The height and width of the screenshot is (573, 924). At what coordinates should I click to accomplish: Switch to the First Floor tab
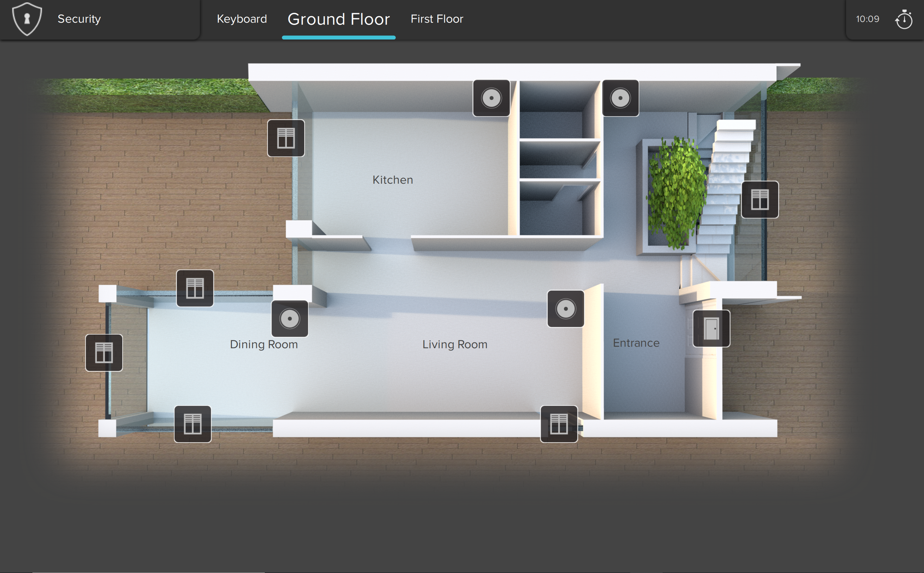tap(437, 19)
